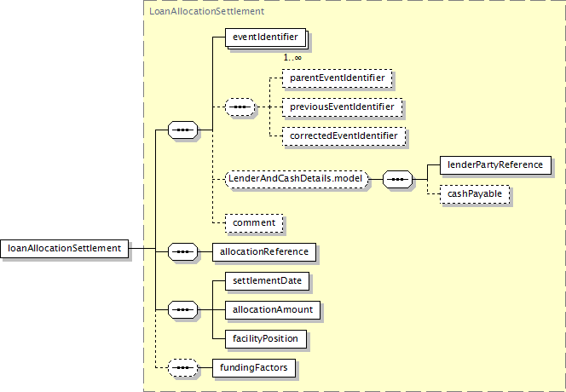
Task: Select the previousEventIdentifier optional element
Action: point(342,107)
